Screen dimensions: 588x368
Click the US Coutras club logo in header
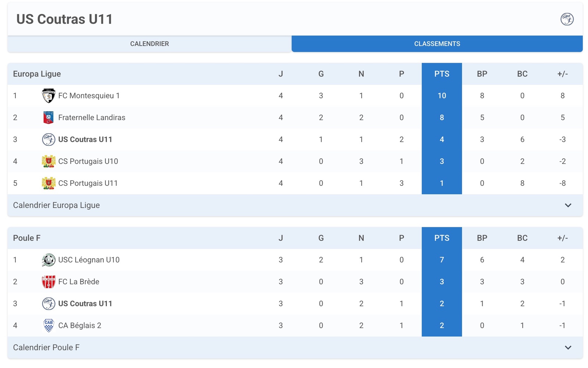point(567,19)
